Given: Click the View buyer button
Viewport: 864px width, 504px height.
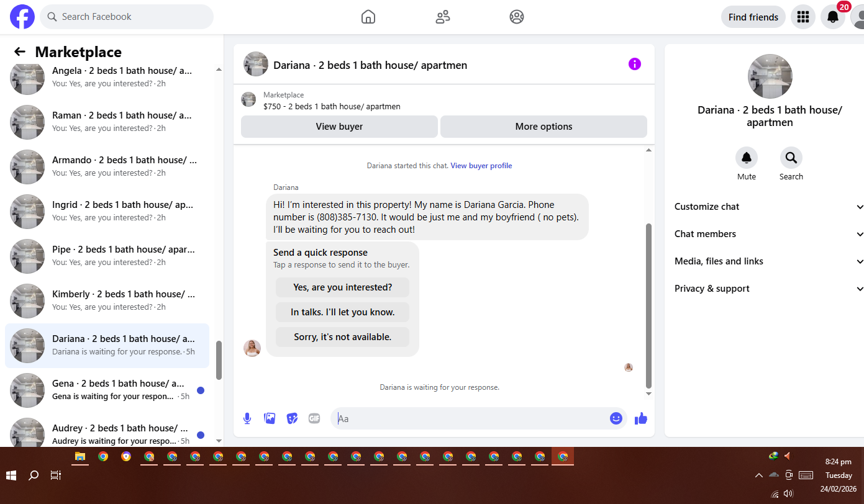Looking at the screenshot, I should tap(339, 127).
